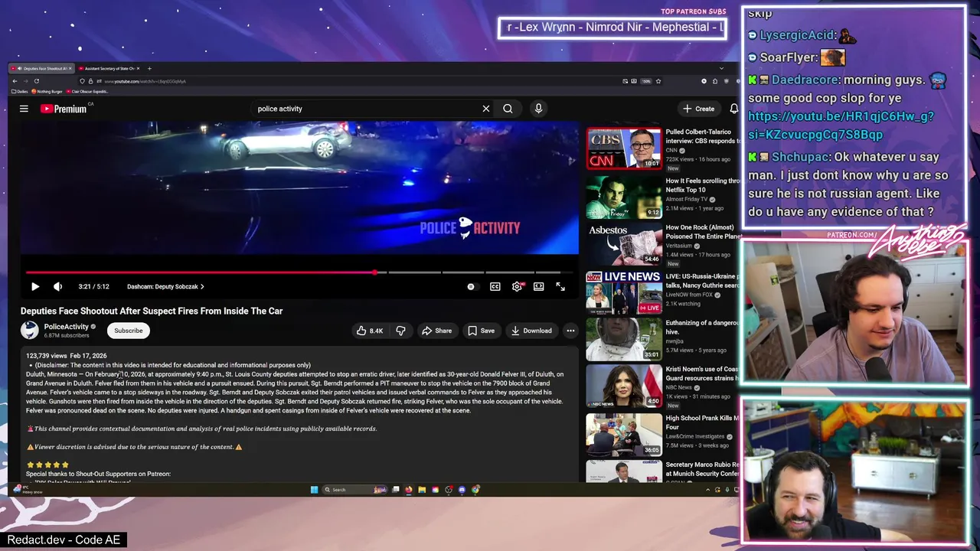
Task: Open Chrome from the taskbar
Action: click(475, 490)
